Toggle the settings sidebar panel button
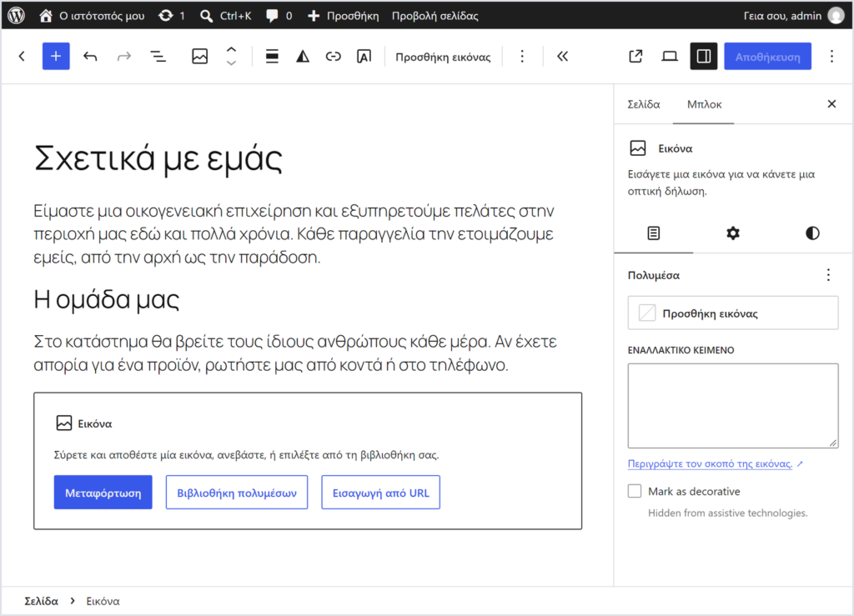The width and height of the screenshot is (854, 616). click(x=704, y=56)
